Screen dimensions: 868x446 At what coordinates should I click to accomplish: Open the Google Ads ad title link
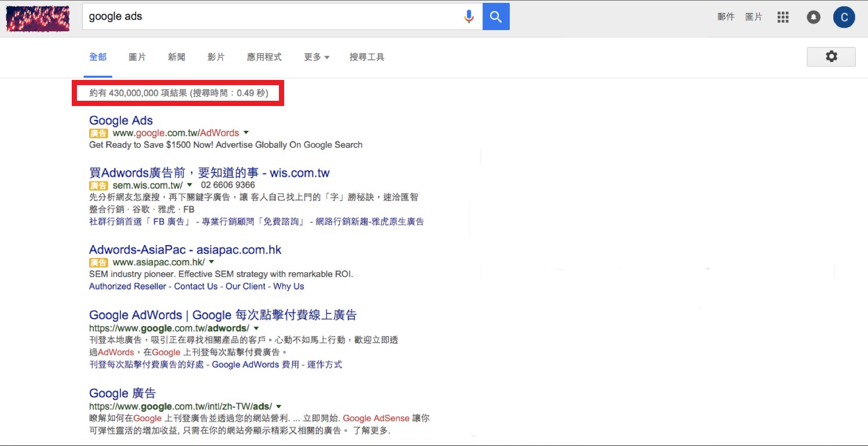point(121,120)
